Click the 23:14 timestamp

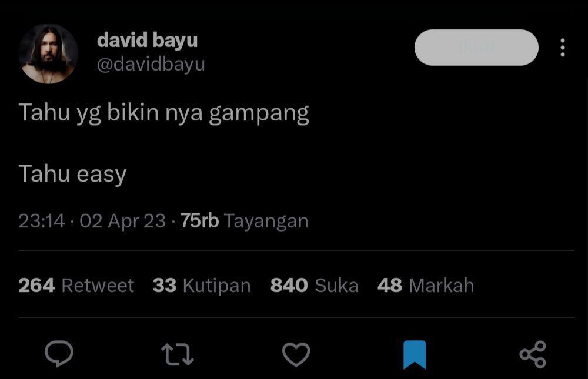pyautogui.click(x=42, y=221)
